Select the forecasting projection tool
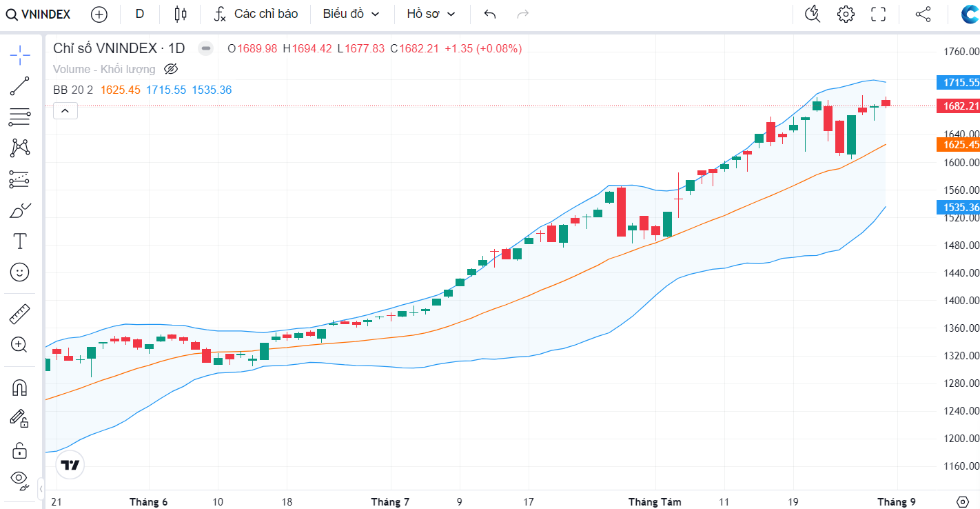Image resolution: width=980 pixels, height=509 pixels. point(20,179)
